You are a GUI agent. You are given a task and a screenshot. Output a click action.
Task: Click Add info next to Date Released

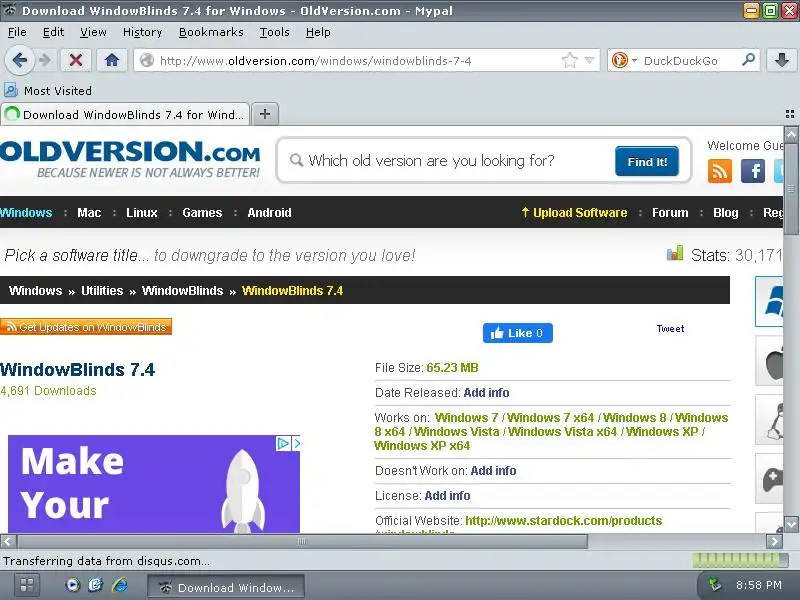tap(486, 392)
